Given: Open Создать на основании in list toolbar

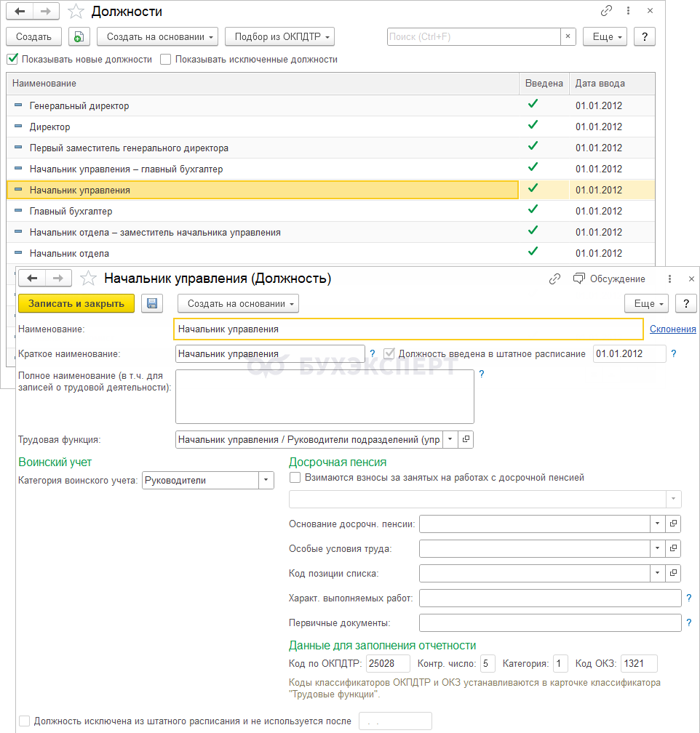Looking at the screenshot, I should pos(158,36).
